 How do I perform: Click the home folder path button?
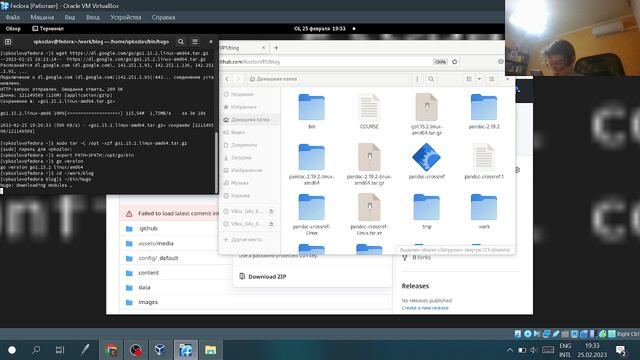(x=273, y=79)
